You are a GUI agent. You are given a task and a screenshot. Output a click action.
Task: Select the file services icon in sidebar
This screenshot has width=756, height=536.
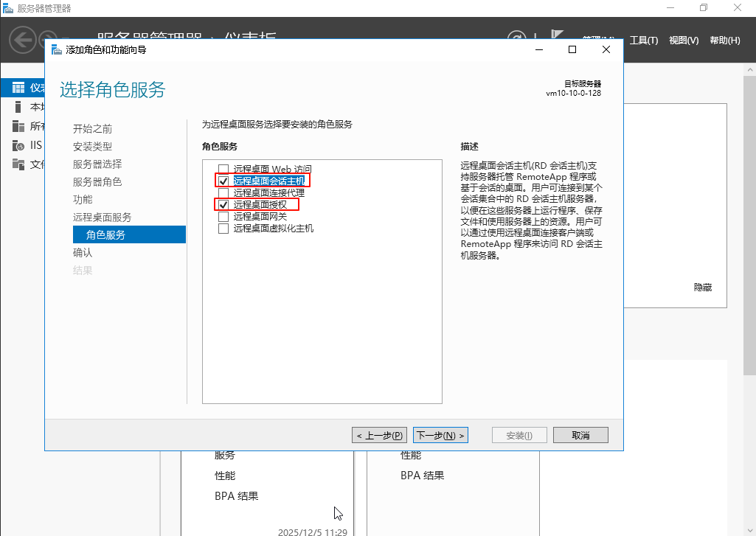tap(18, 164)
